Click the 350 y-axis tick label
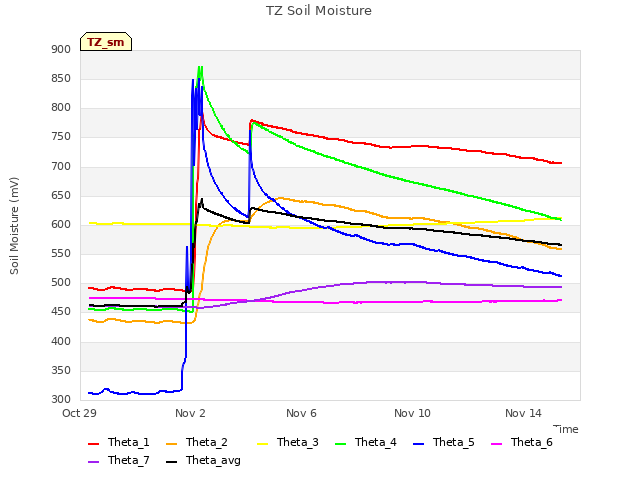Screen dimensions: 640x480 click(x=61, y=370)
